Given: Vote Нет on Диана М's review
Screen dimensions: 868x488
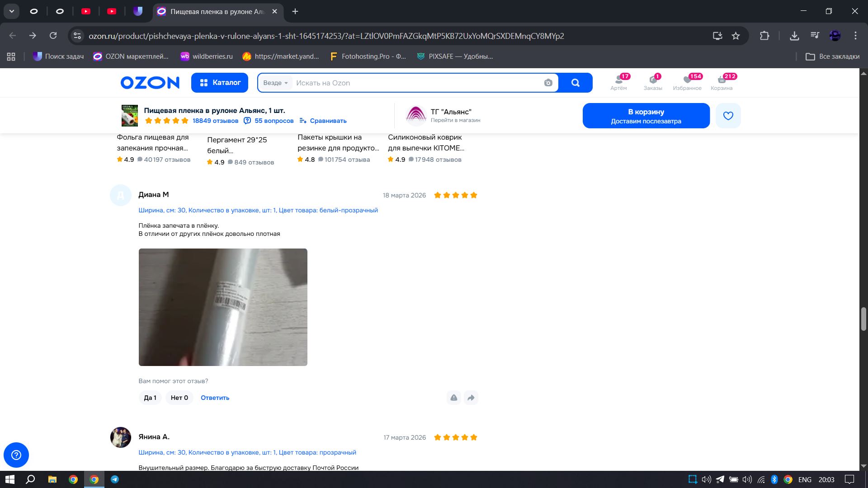Looking at the screenshot, I should [179, 398].
